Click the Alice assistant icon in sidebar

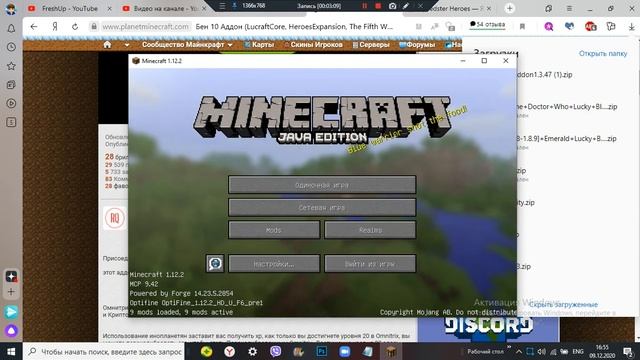tap(11, 331)
